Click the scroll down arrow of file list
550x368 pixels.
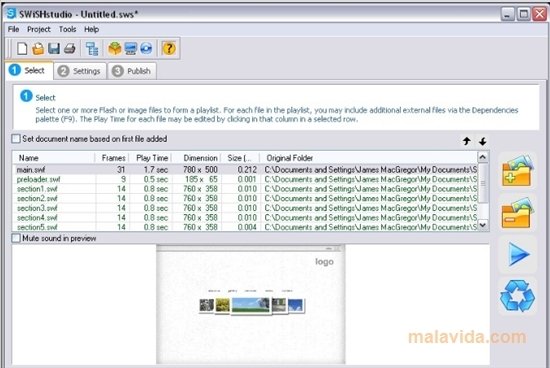point(483,225)
